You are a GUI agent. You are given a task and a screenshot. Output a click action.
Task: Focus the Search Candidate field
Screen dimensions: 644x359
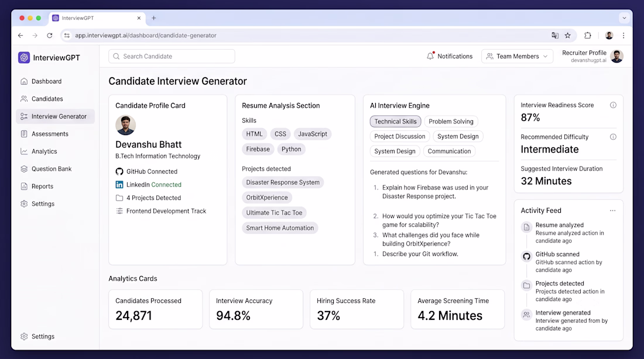(172, 56)
